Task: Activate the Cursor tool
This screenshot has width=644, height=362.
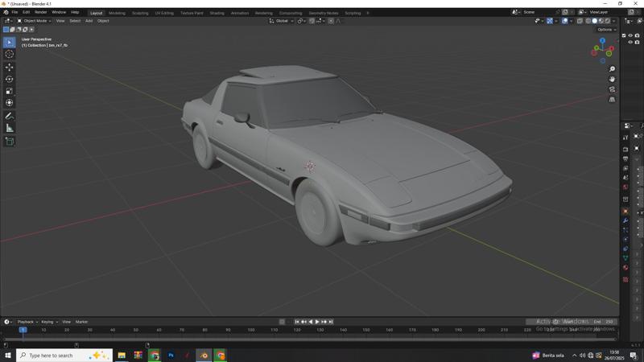Action: click(10, 54)
